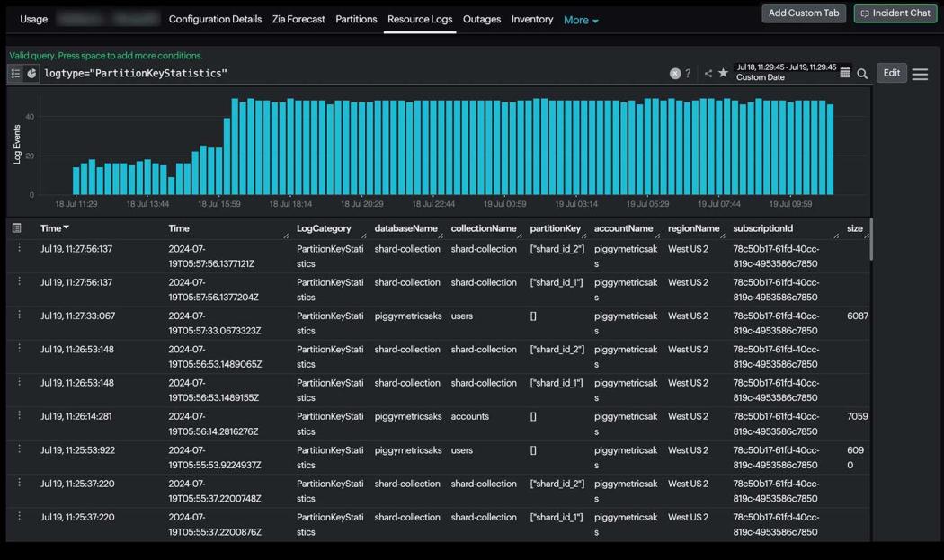Click the clear query circle icon

point(674,73)
